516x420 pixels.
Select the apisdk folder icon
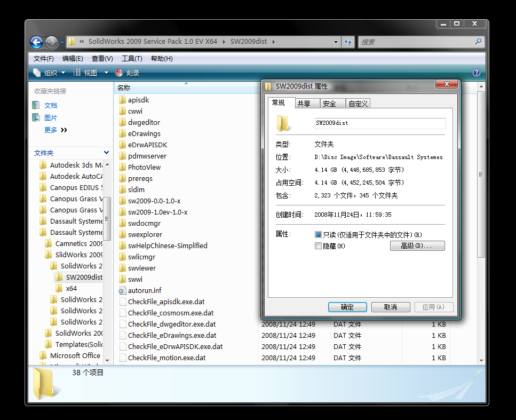tap(122, 100)
